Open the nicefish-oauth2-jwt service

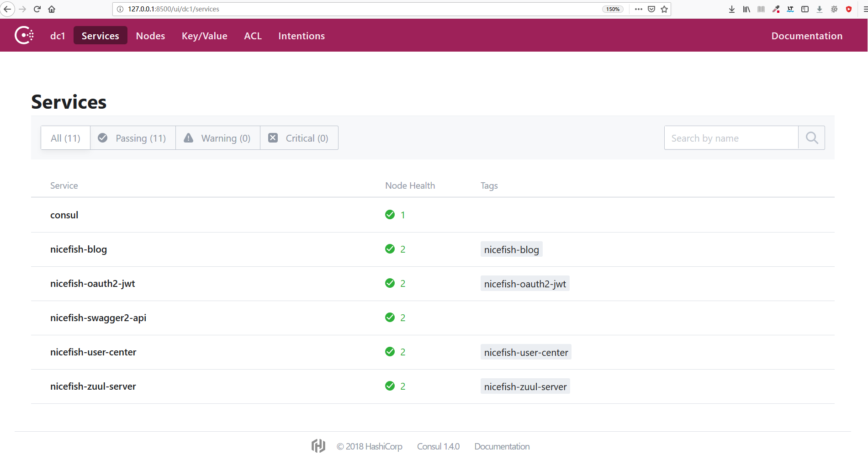[93, 283]
